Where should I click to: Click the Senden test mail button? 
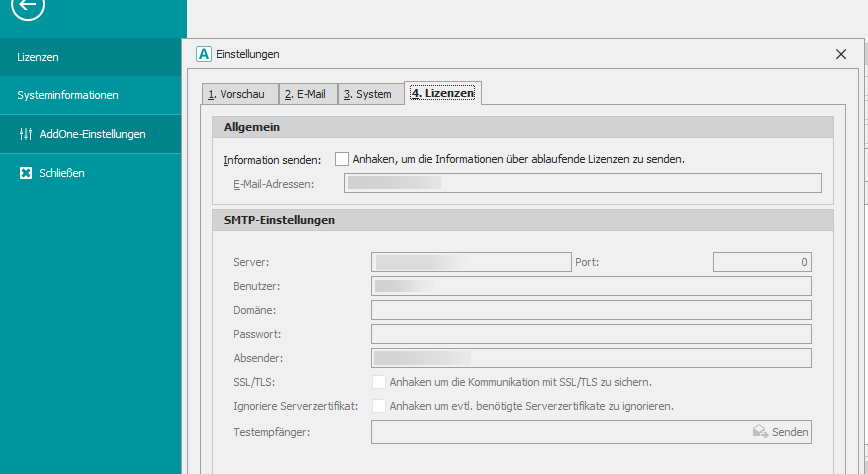(781, 432)
